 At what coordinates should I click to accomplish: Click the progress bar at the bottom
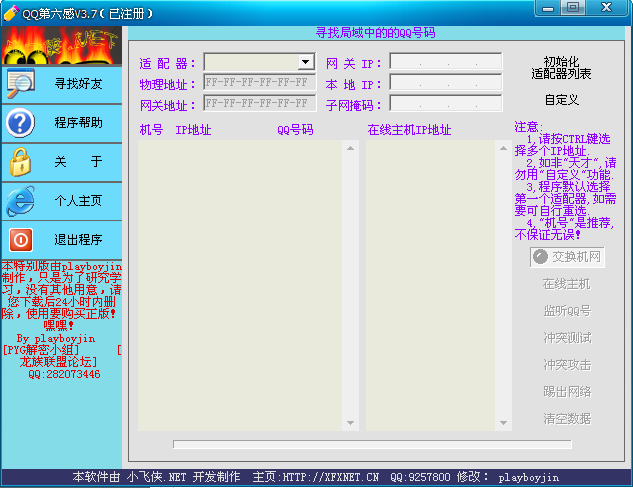click(x=372, y=444)
